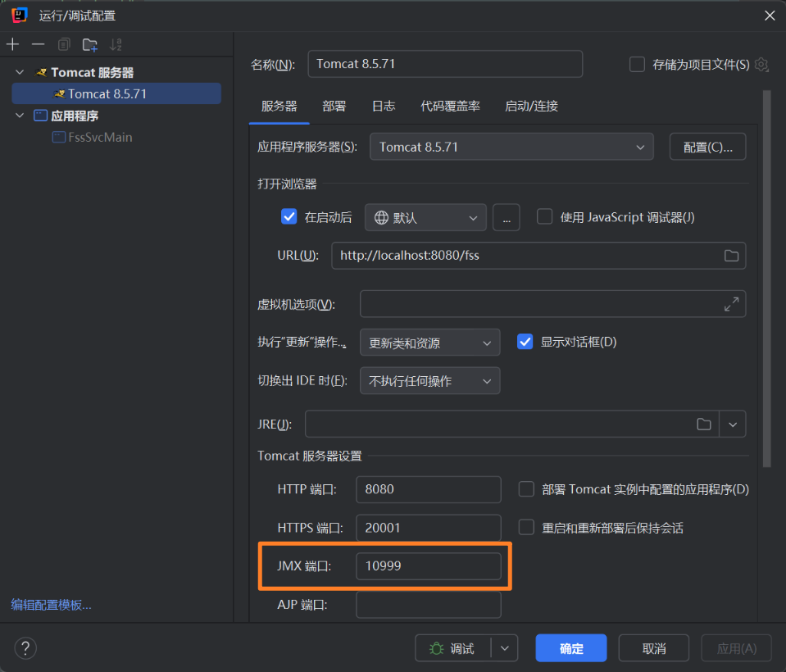Click the help question mark icon
Viewport: 786px width, 672px height.
click(x=25, y=647)
